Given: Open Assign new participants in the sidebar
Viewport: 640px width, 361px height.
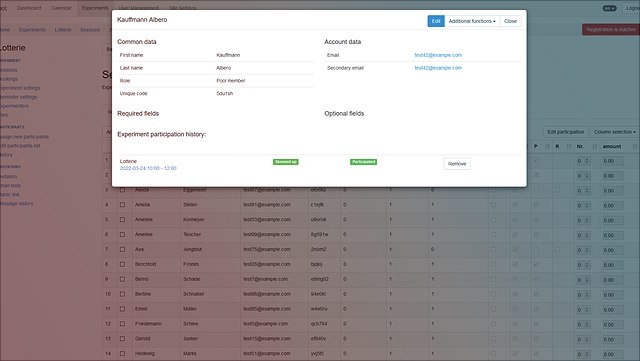Looking at the screenshot, I should (24, 137).
